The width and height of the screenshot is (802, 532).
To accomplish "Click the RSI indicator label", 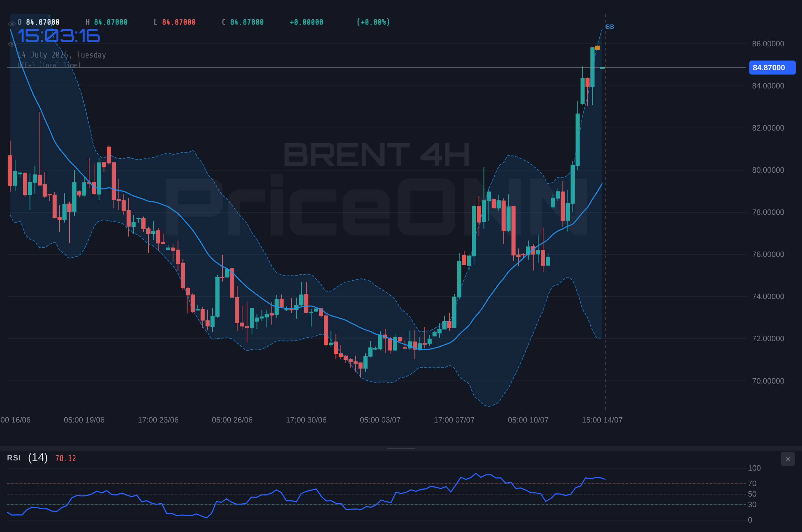I will tap(14, 458).
